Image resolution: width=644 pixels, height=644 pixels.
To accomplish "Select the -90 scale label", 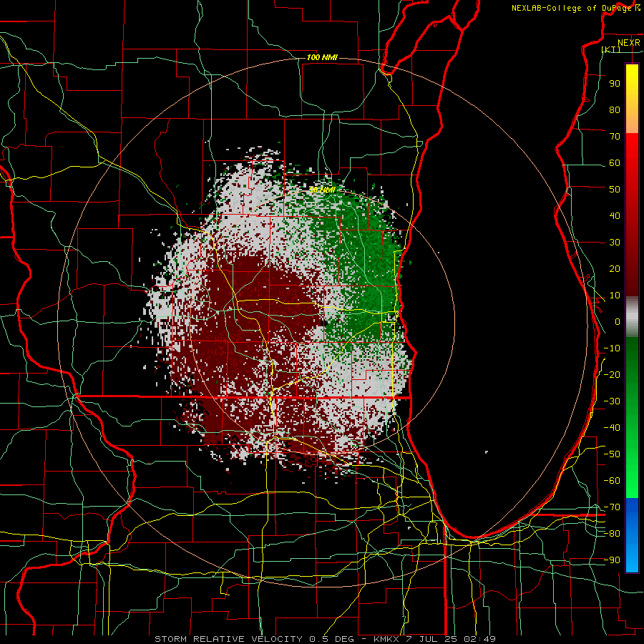I will 612,560.
